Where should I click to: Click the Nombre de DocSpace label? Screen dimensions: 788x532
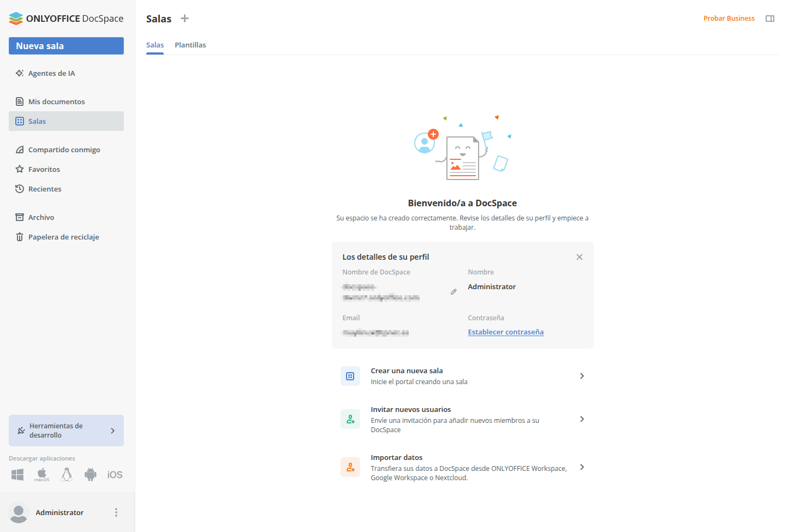pos(377,272)
